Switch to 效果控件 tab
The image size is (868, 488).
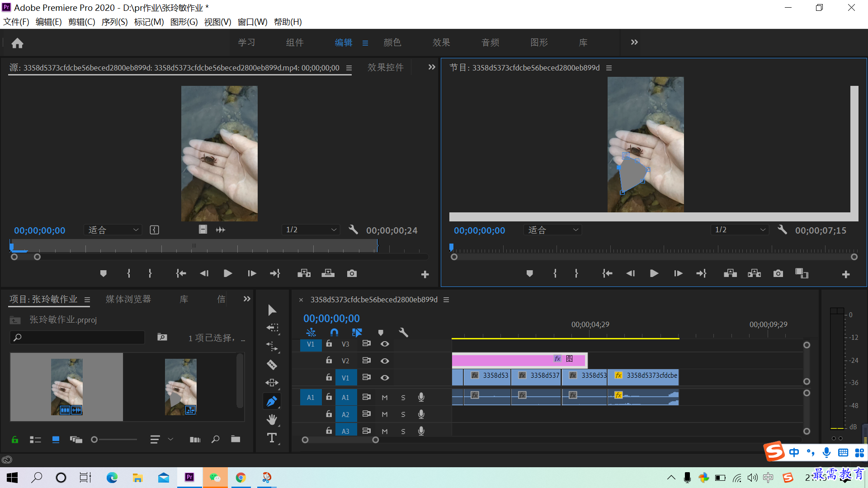[x=386, y=67]
